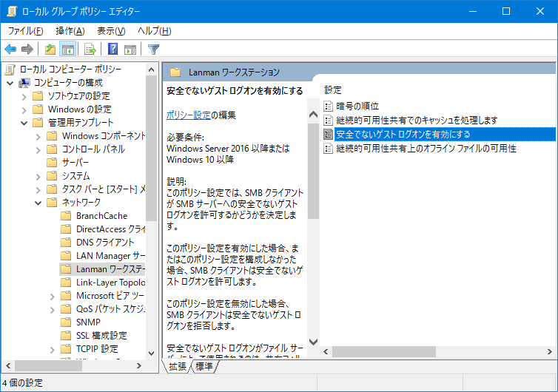Click the SNMP folder icon
Viewport: 558px width, 392px height.
click(66, 322)
